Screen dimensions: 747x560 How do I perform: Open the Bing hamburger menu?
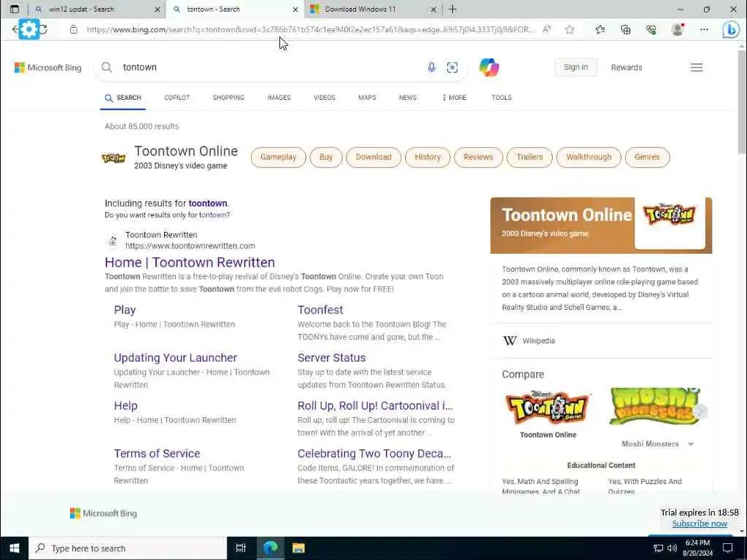click(x=697, y=67)
